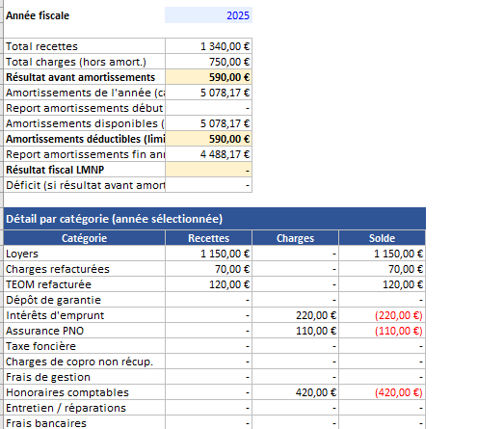
Task: Click the 'Recettes' column header
Action: pyautogui.click(x=208, y=238)
